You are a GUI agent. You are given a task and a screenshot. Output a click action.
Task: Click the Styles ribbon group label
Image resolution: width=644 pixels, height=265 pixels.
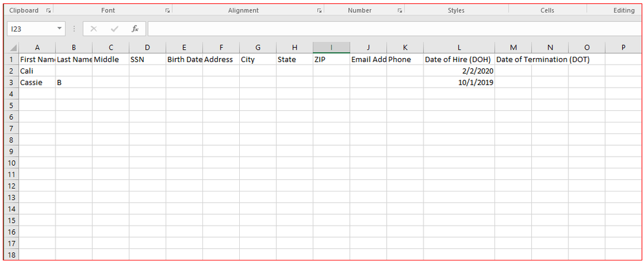click(456, 10)
